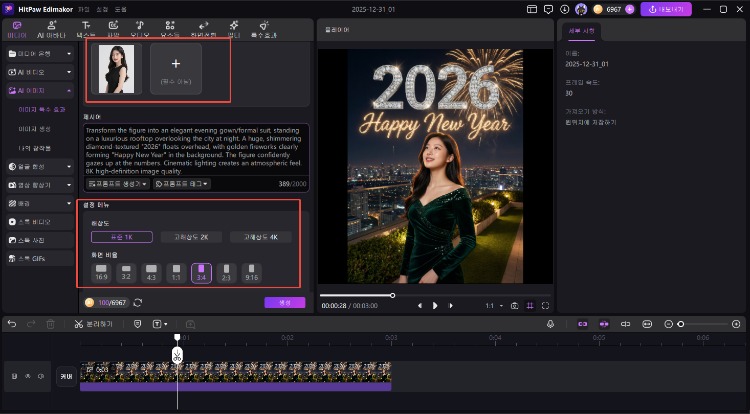Open the feedback chat-bubble icon in title bar
This screenshot has height=414, width=750.
coord(549,9)
